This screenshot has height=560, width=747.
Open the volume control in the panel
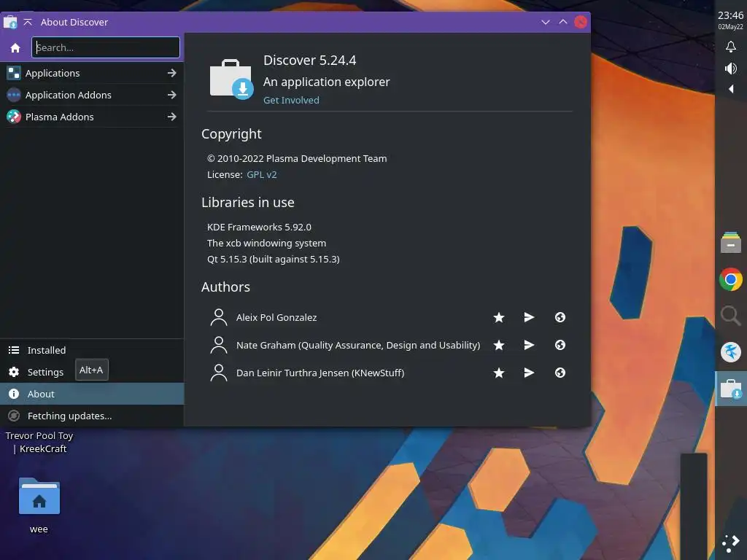pos(731,69)
